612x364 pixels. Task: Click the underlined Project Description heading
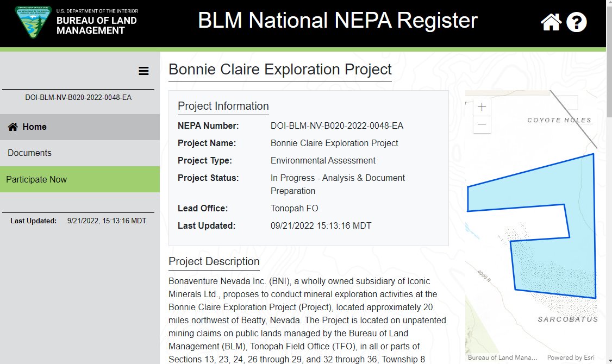214,261
